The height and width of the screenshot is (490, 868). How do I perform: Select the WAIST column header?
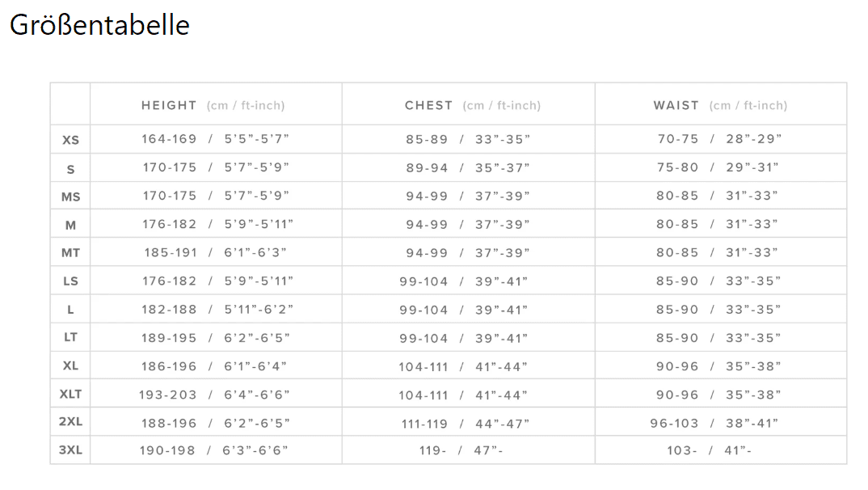coord(720,105)
